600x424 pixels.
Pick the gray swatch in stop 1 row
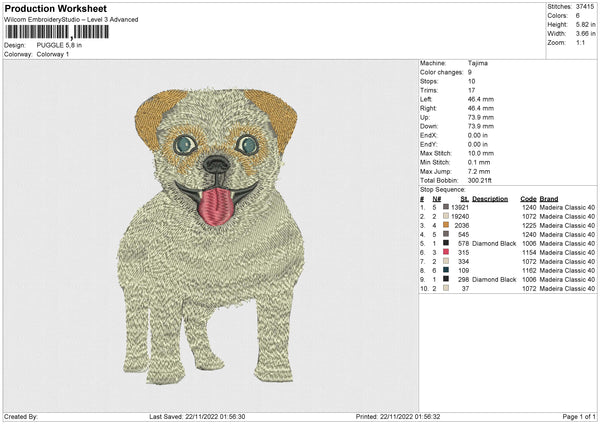(x=444, y=208)
